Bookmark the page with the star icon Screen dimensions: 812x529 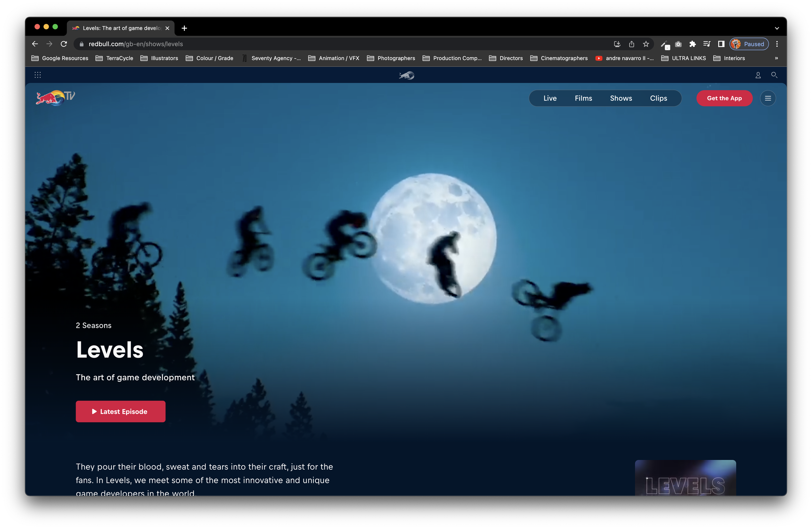tap(646, 44)
